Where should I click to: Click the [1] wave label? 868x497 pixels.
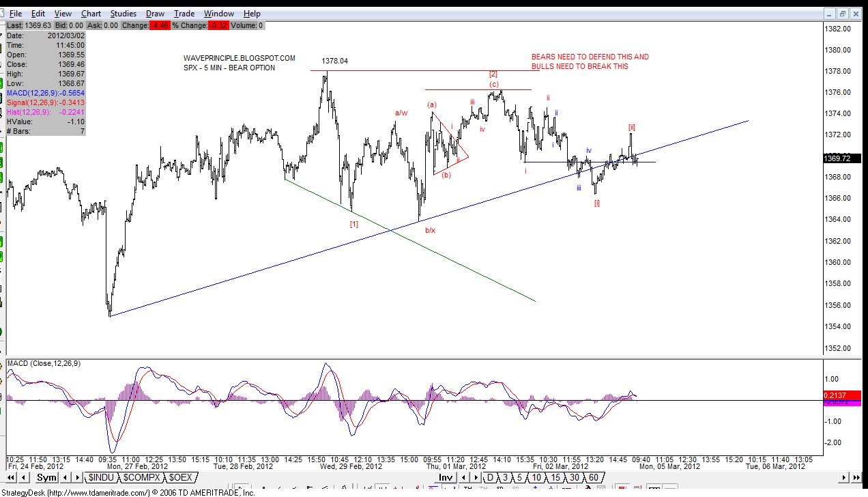click(354, 223)
